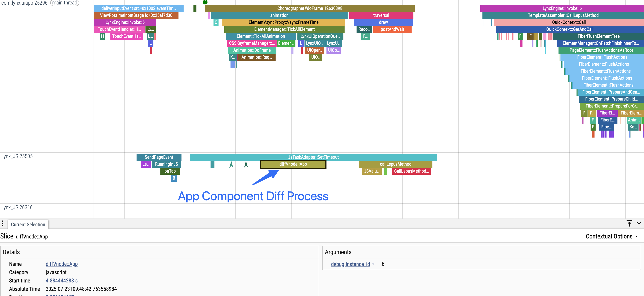Select the ElementVsyncProxy::VsyncFrameTime slice
The width and height of the screenshot is (644, 296).
[x=283, y=22]
